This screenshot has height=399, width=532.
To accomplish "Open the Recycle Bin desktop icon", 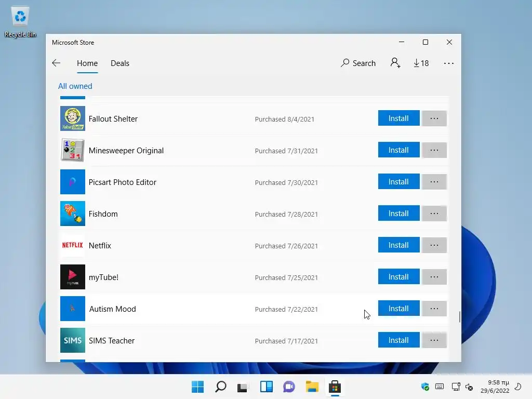I will point(20,21).
